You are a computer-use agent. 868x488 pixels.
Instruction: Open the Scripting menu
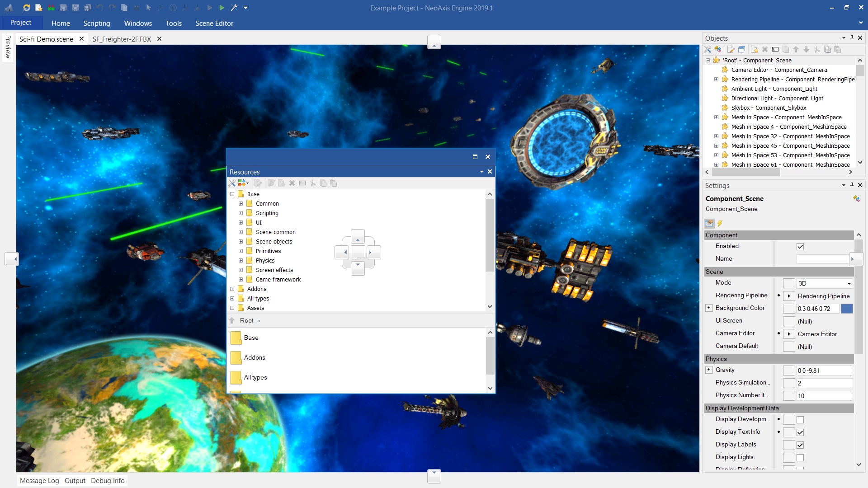point(96,23)
